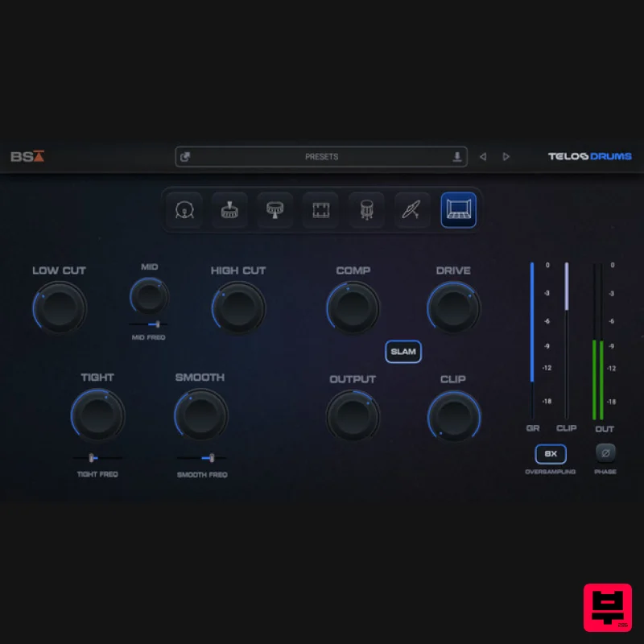Viewport: 644px width, 644px height.
Task: Toggle the phase invert button
Action: [605, 452]
